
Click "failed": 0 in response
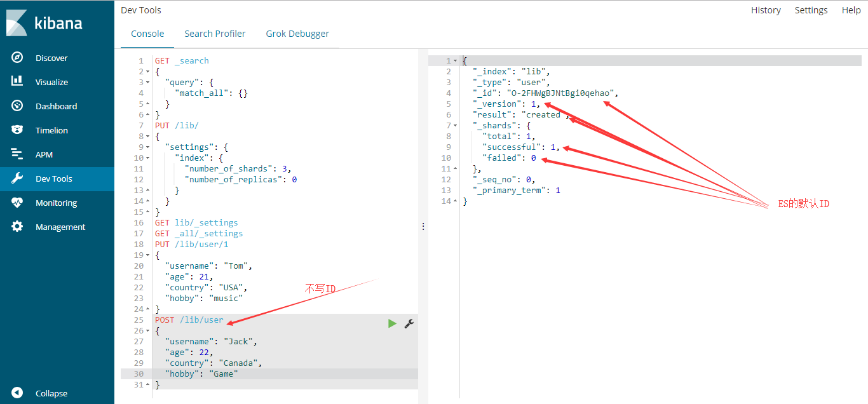(509, 158)
